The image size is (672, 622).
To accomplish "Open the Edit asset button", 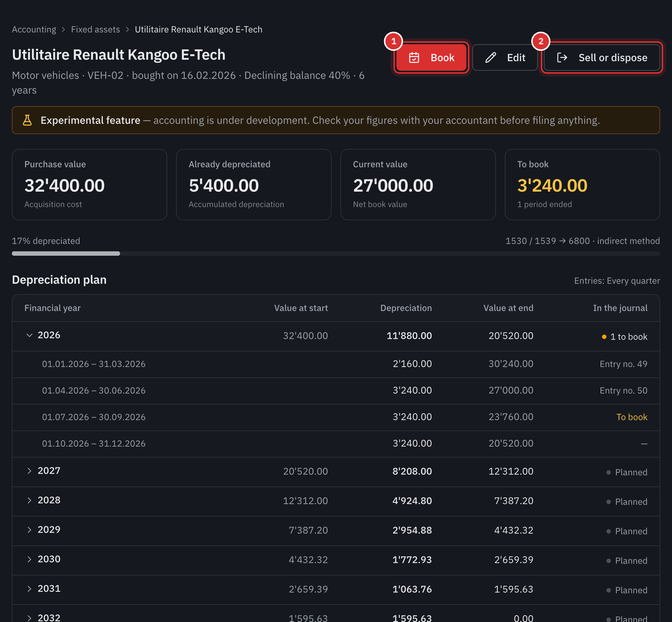I will 505,57.
